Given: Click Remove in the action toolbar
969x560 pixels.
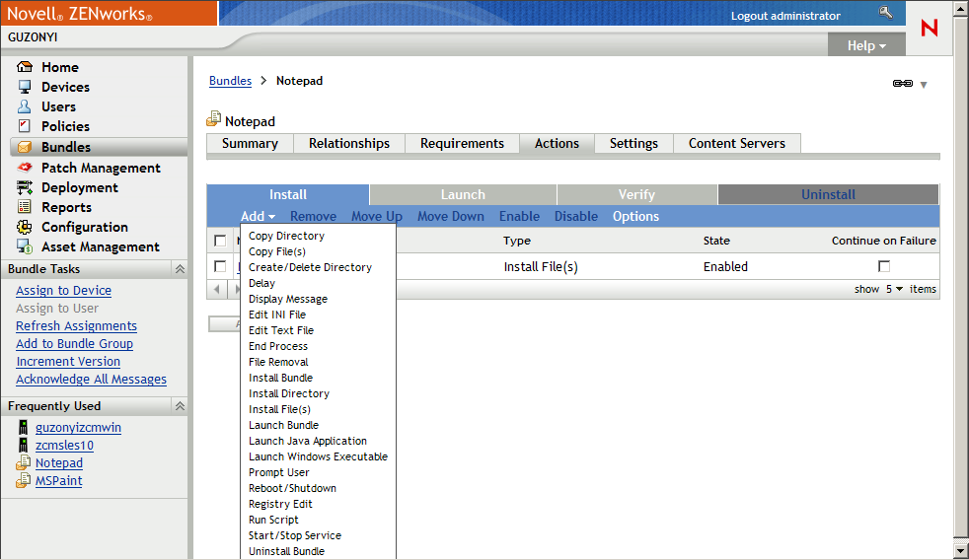Looking at the screenshot, I should pos(314,216).
